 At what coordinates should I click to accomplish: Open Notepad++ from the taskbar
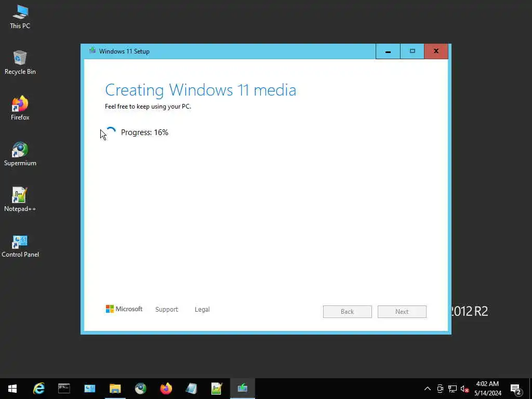217,389
